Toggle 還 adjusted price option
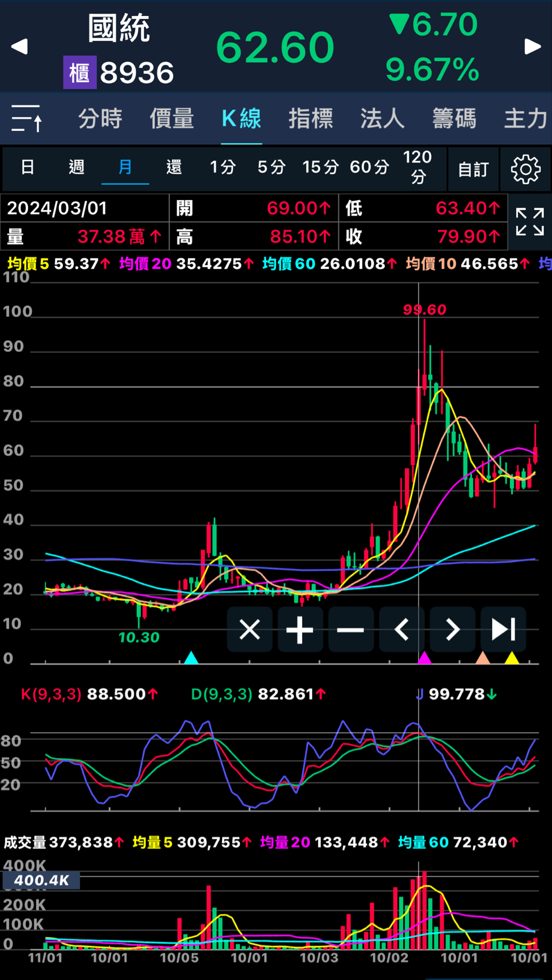Viewport: 552px width, 980px height. pyautogui.click(x=174, y=167)
